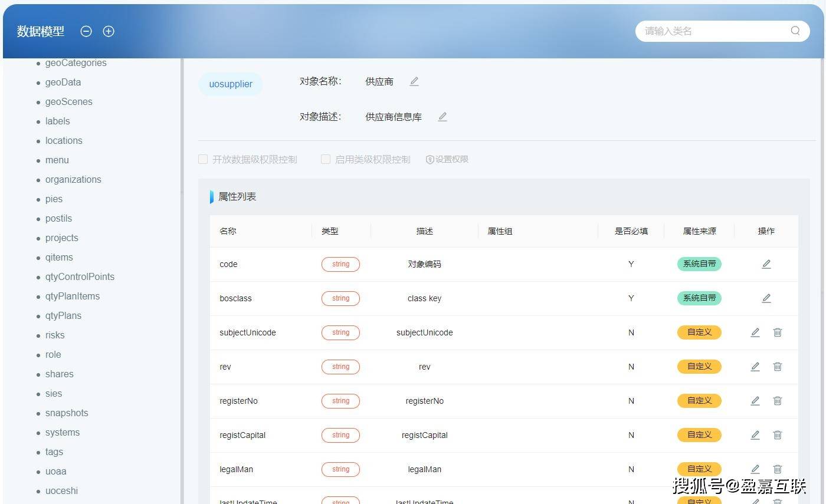The height and width of the screenshot is (504, 826).
Task: Toggle the 系统自带 tag on bosclass row
Action: tap(699, 298)
